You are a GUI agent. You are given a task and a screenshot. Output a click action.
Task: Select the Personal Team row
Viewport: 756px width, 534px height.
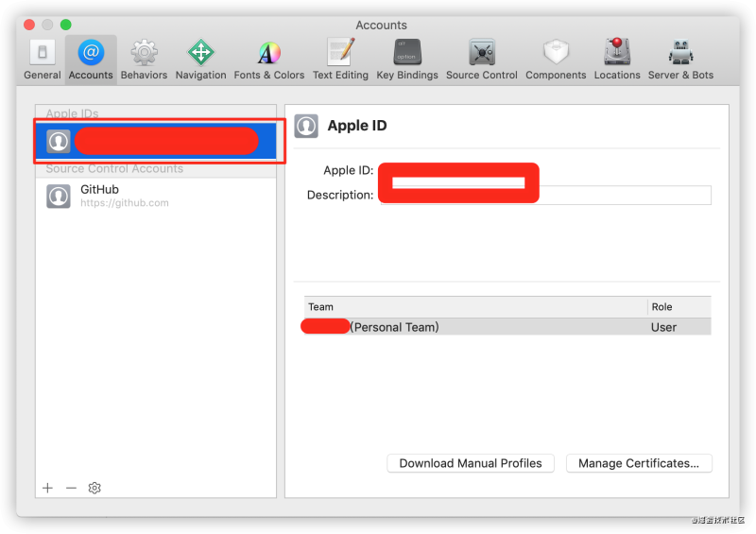pyautogui.click(x=507, y=327)
